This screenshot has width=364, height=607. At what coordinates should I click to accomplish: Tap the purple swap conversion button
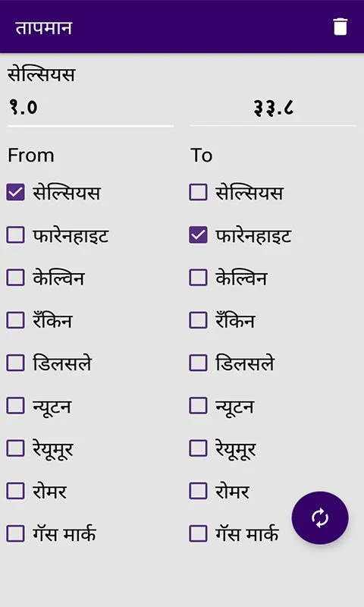pyautogui.click(x=320, y=517)
